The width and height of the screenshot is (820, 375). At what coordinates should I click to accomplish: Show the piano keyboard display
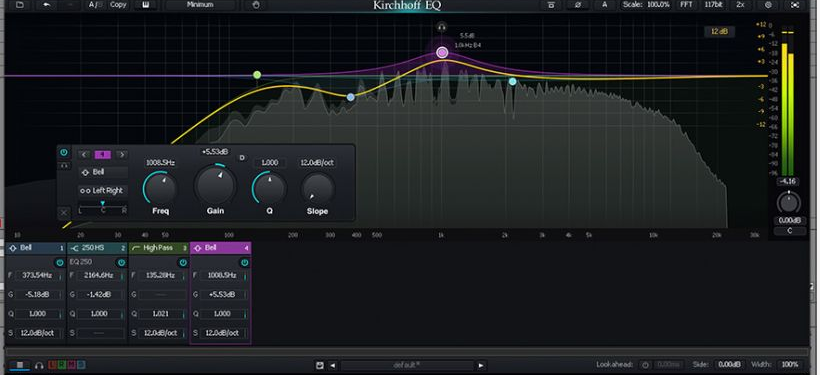[146, 5]
